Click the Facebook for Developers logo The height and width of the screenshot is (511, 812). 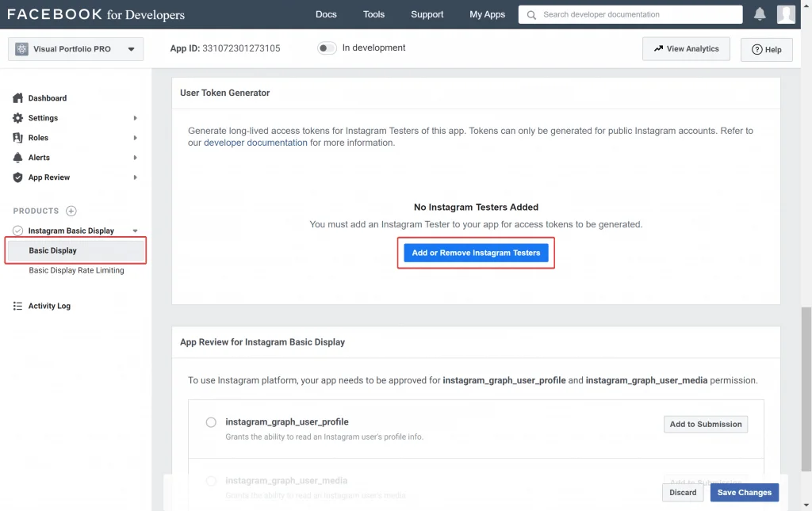96,14
